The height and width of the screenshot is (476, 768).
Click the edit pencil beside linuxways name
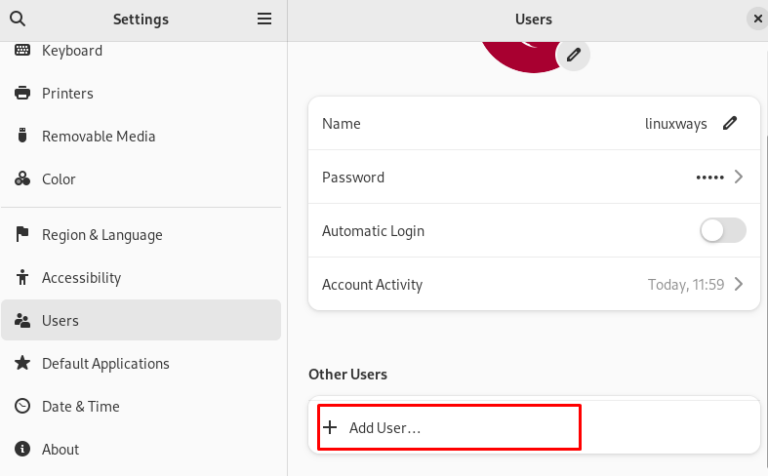tap(730, 124)
